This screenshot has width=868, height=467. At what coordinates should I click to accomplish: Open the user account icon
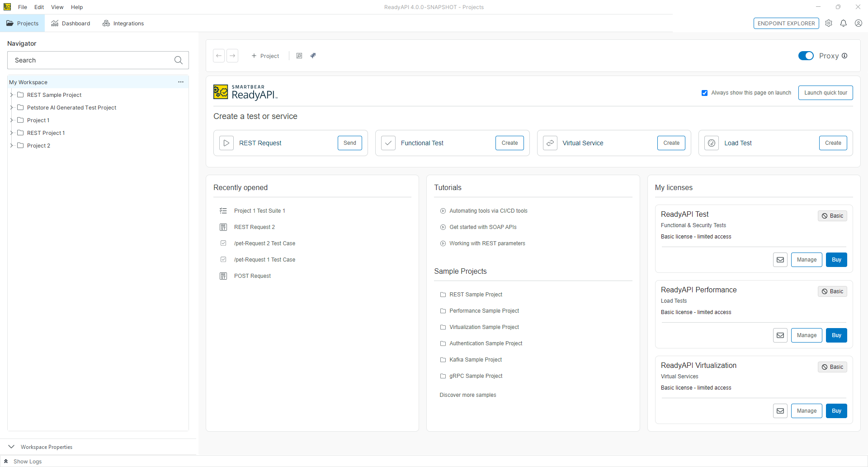859,23
